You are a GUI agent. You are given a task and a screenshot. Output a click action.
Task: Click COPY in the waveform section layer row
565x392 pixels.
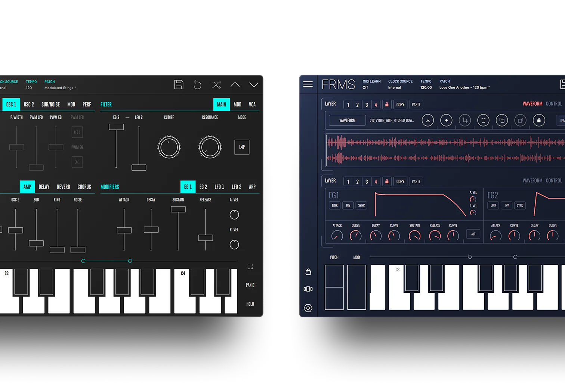[x=400, y=105]
